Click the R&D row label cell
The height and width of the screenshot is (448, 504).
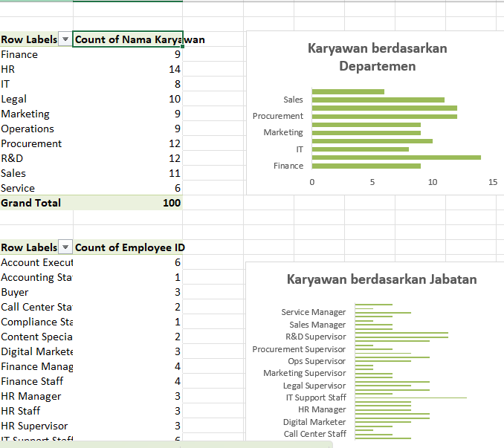pyautogui.click(x=12, y=158)
